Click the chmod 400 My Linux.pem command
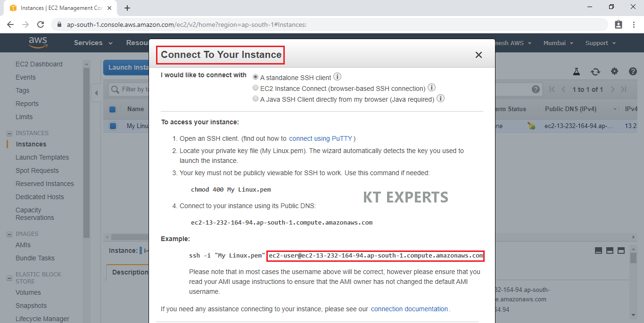The image size is (644, 323). click(231, 189)
